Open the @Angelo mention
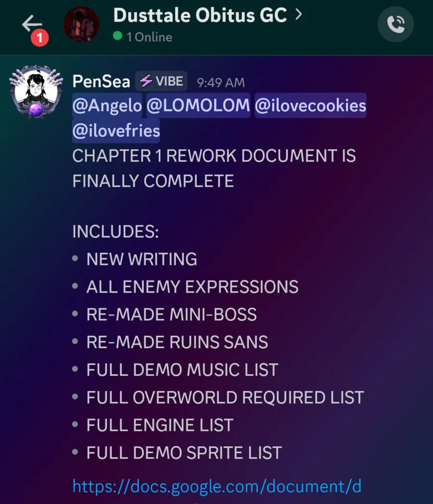Image resolution: width=433 pixels, height=504 pixels. (x=107, y=105)
